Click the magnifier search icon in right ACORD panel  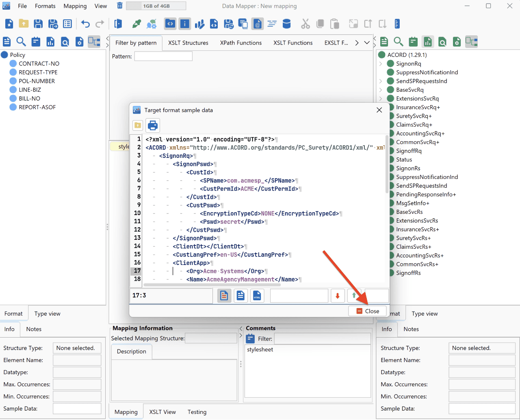click(x=399, y=42)
